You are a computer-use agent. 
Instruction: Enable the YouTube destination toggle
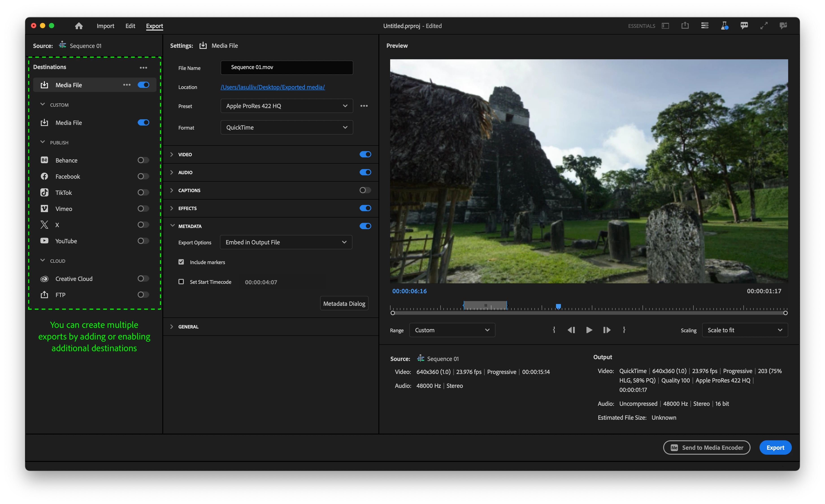pos(143,241)
